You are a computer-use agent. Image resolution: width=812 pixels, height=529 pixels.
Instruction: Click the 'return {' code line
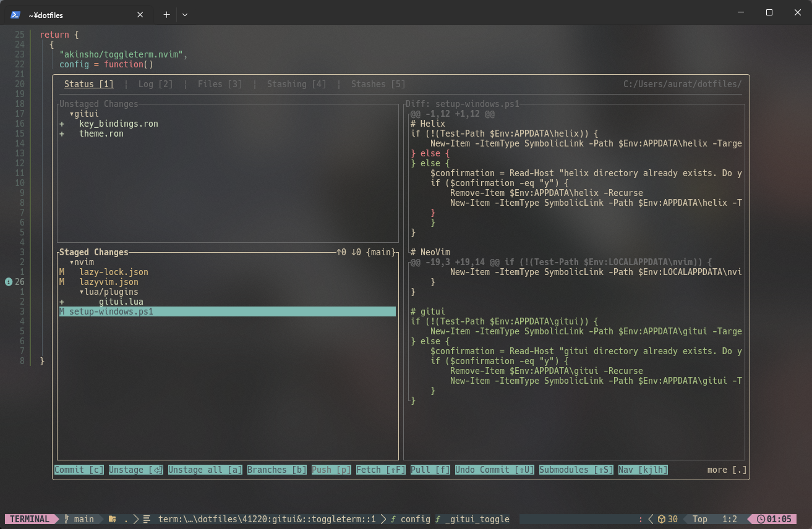[x=59, y=35]
